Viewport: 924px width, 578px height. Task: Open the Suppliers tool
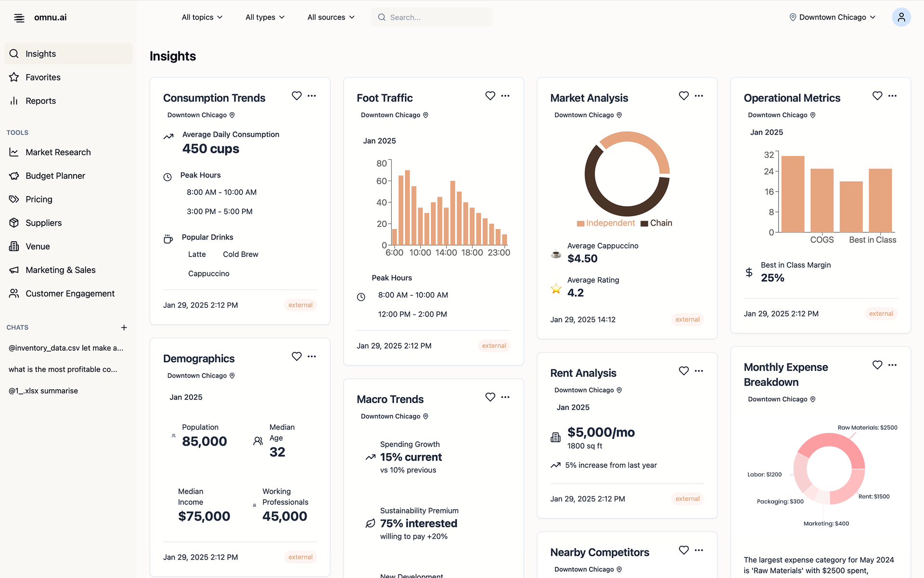point(44,223)
